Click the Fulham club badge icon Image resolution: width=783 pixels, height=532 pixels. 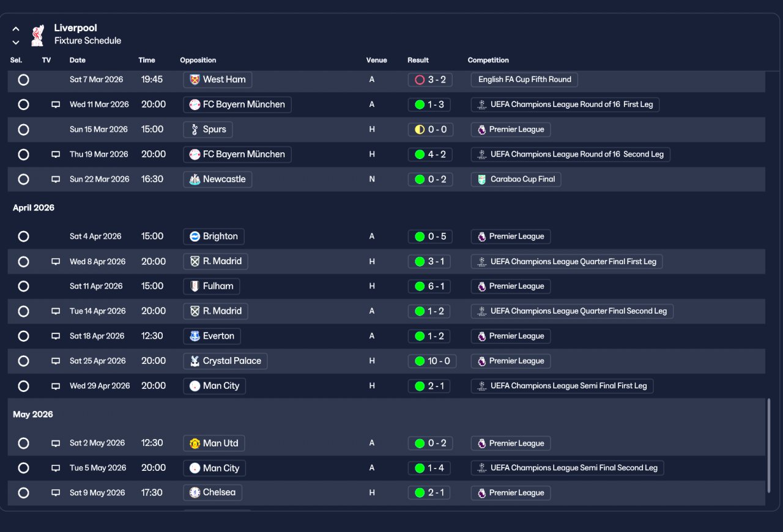(195, 286)
